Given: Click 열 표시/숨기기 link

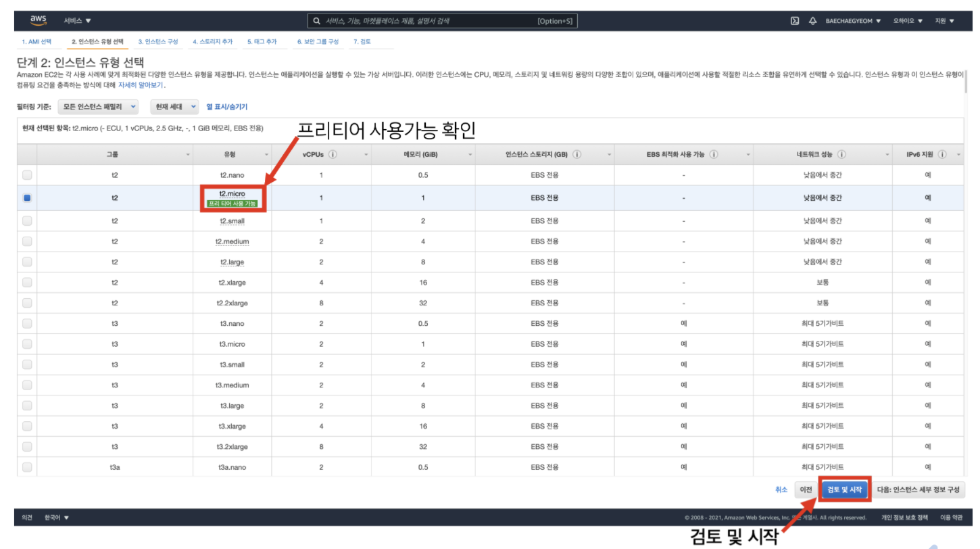Looking at the screenshot, I should click(x=226, y=107).
